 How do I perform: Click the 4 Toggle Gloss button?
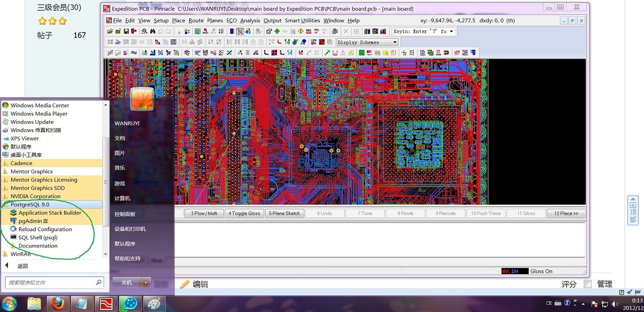coord(244,214)
